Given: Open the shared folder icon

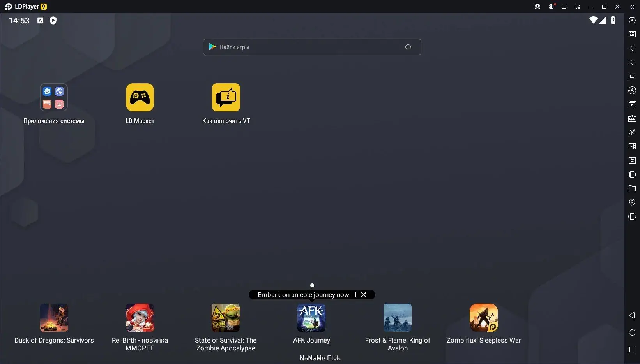Looking at the screenshot, I should [632, 188].
